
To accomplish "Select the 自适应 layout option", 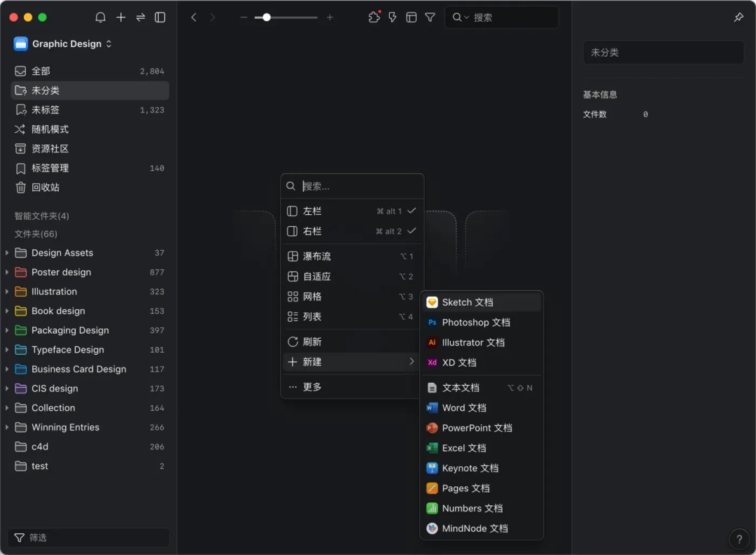I will 351,276.
